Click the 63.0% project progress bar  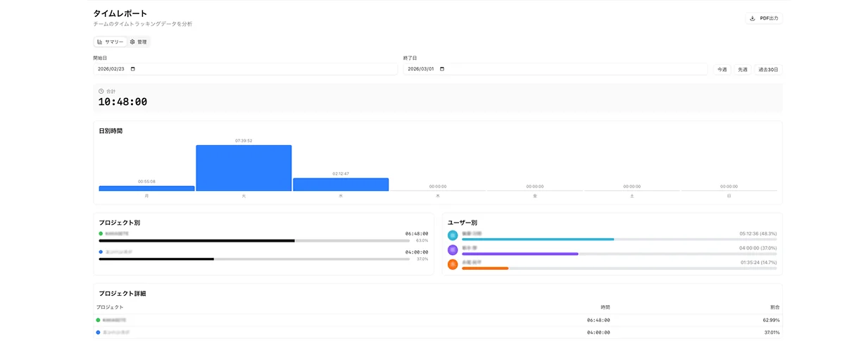pyautogui.click(x=254, y=240)
